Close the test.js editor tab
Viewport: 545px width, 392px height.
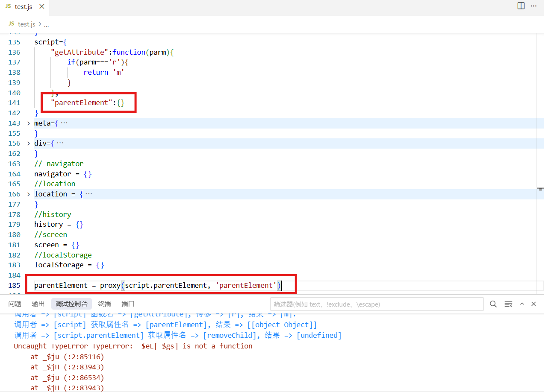(41, 7)
